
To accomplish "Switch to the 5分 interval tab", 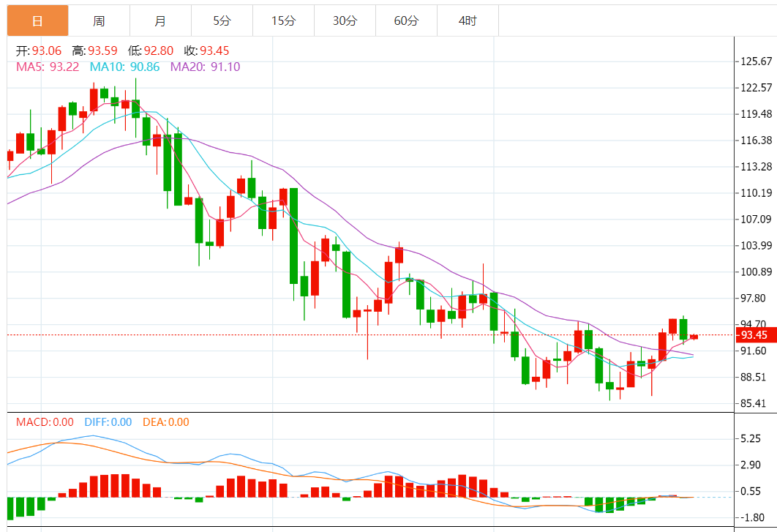I will [222, 20].
